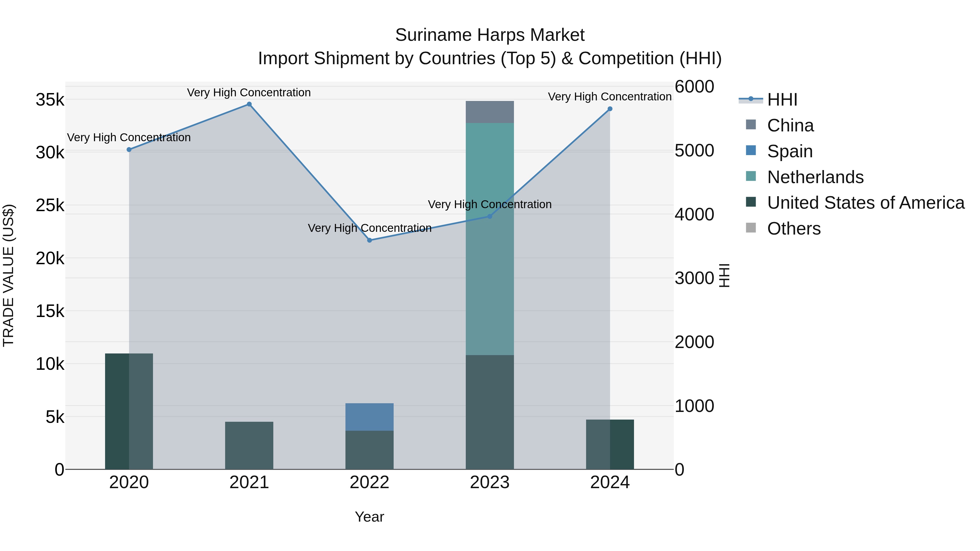980x551 pixels.
Task: Click the 2021 x-axis tick label
Action: [x=249, y=482]
